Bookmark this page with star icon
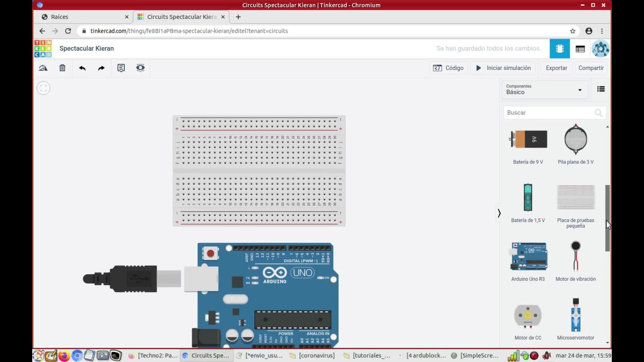Screen dimensions: 644x362 [x=573, y=31]
